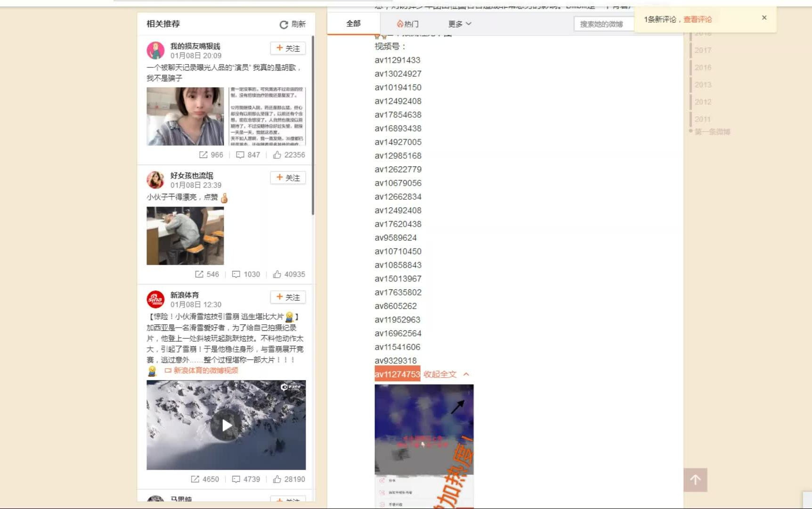The height and width of the screenshot is (509, 812).
Task: Open avatar of 我的损友嘴狠贱
Action: click(x=155, y=50)
